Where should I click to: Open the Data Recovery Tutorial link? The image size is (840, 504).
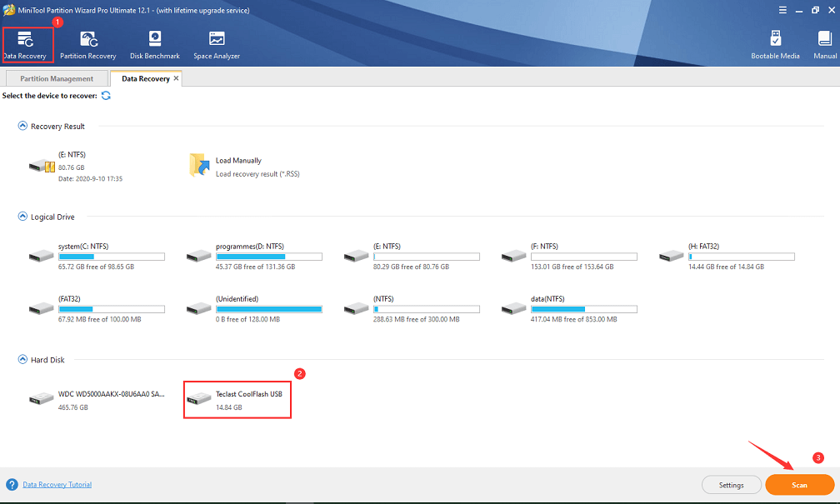pos(57,485)
